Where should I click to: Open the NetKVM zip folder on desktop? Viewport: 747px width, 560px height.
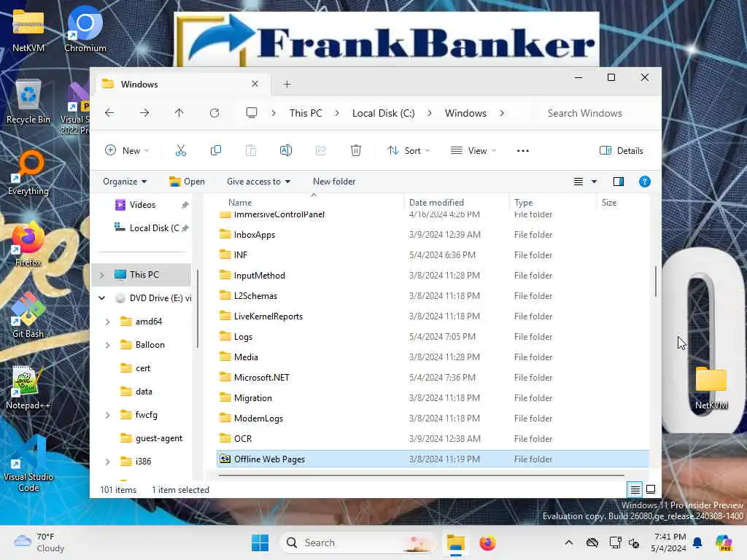(28, 29)
